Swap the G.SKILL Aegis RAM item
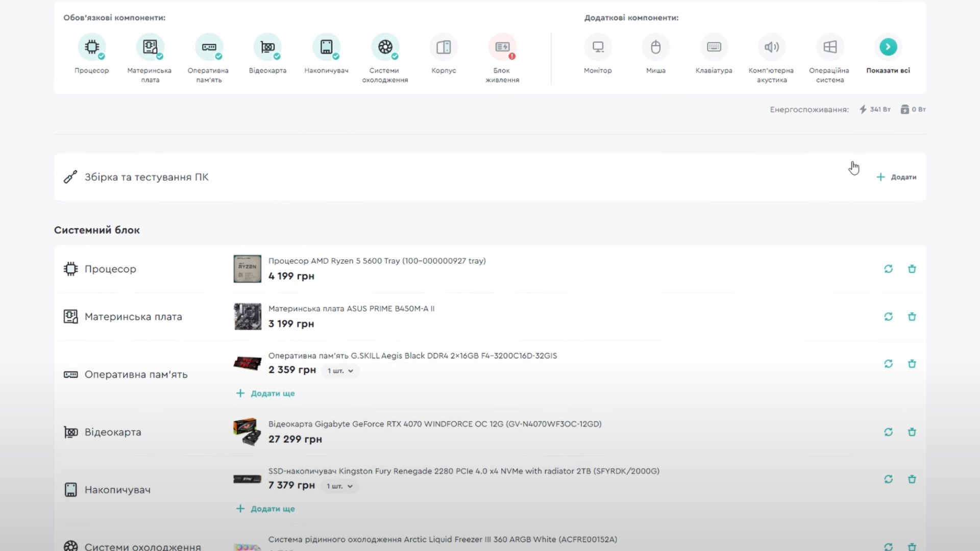 pyautogui.click(x=888, y=364)
